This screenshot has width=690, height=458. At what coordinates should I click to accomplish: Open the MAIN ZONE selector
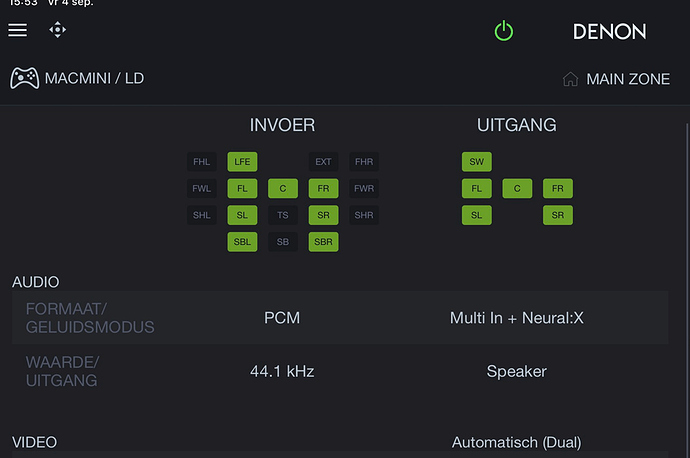[x=628, y=79]
